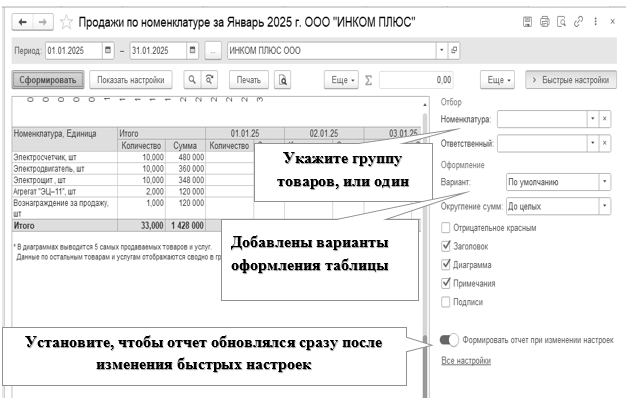This screenshot has width=633, height=398.
Task: Toggle Формировать отчет при изменении настроек switch
Action: pyautogui.click(x=449, y=340)
